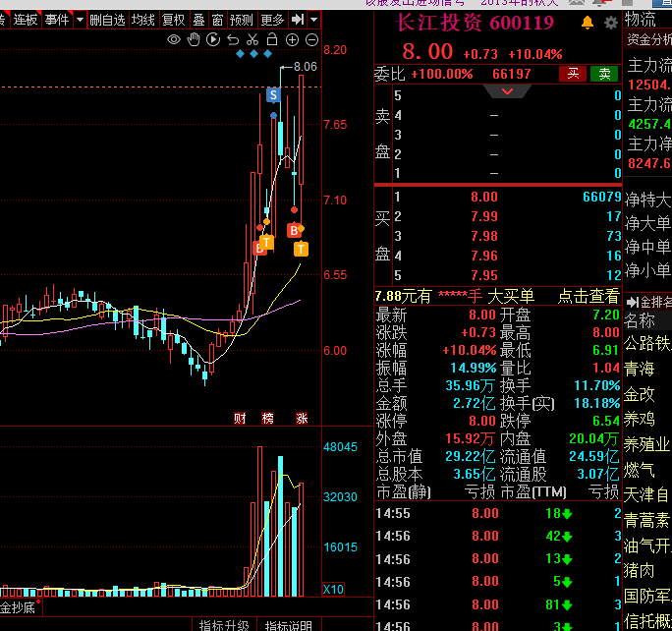Image resolution: width=672 pixels, height=631 pixels.
Task: Select 养鸡 in the concept list
Action: [639, 419]
